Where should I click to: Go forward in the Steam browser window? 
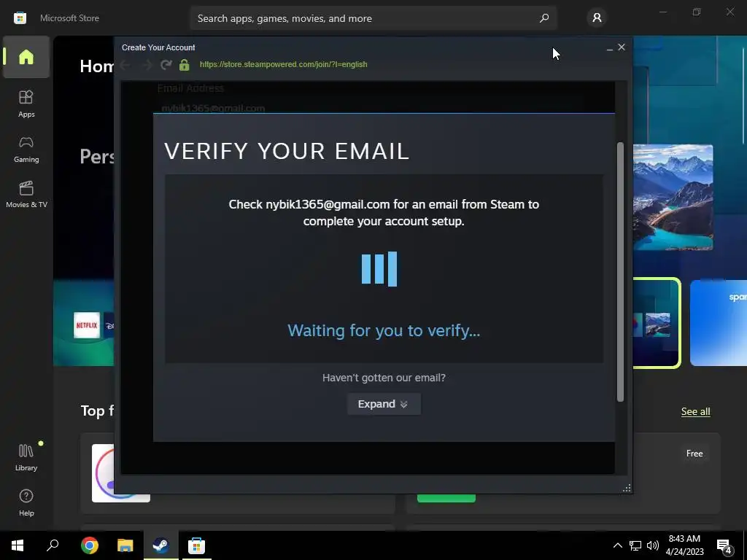click(147, 64)
